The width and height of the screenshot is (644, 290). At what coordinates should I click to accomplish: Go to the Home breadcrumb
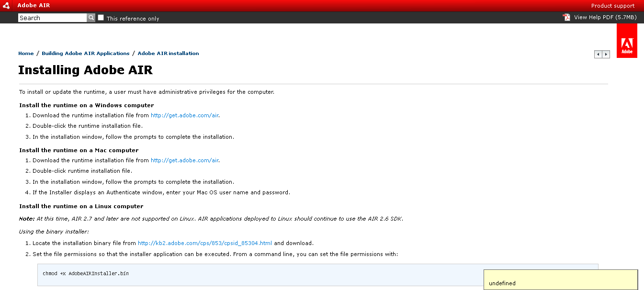[26, 53]
